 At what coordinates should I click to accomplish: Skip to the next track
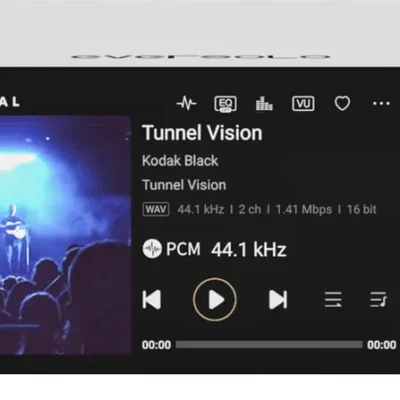pyautogui.click(x=278, y=300)
